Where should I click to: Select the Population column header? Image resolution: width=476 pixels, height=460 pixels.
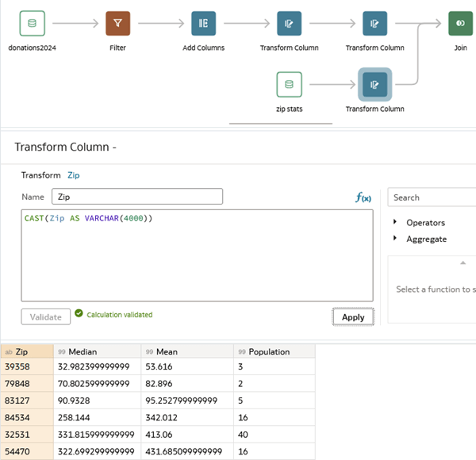pyautogui.click(x=274, y=351)
